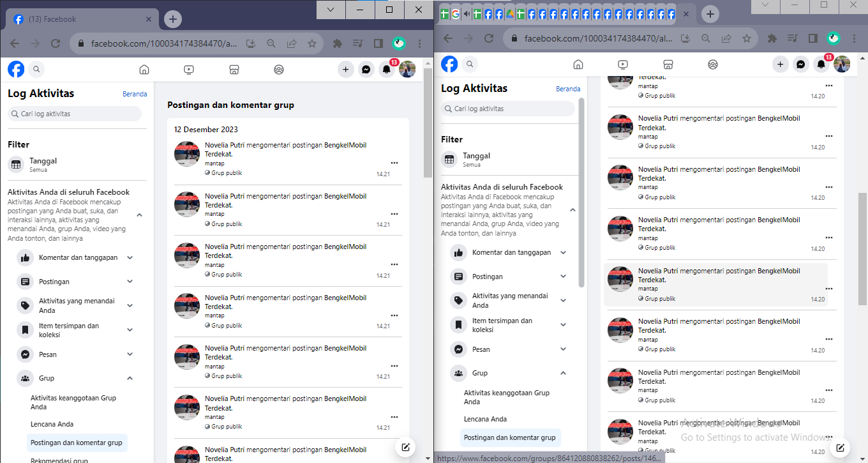
Task: Click search magnifier in right window header
Action: click(x=470, y=64)
